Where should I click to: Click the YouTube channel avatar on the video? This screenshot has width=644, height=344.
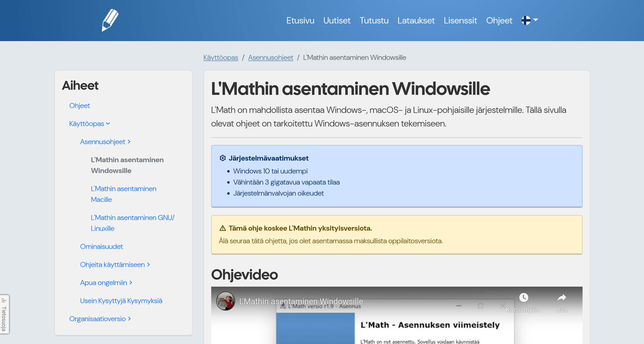tap(225, 301)
